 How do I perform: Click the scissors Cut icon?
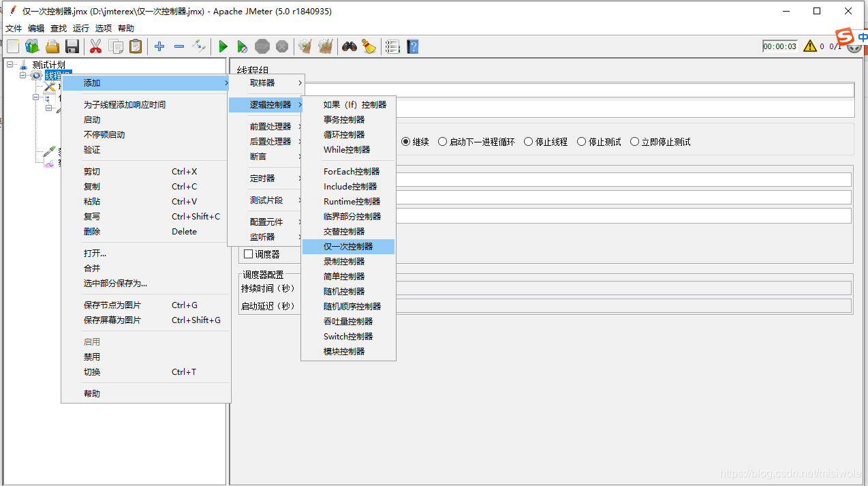(x=96, y=46)
